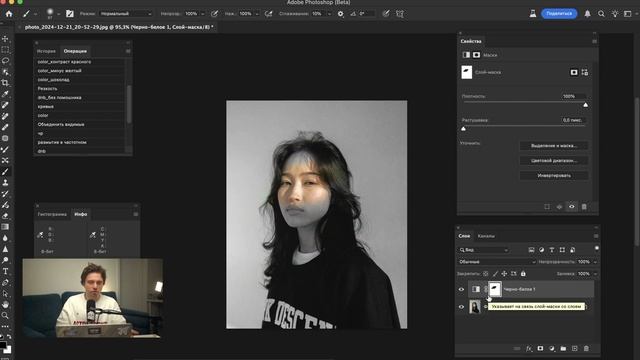
Task: Select the Eyedropper tool in the toolbar
Action: coord(5,94)
